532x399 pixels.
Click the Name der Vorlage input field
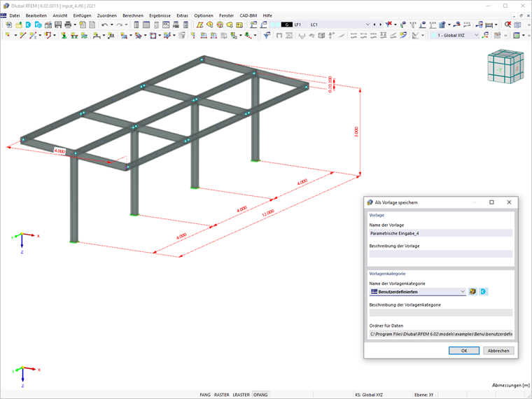pos(441,233)
